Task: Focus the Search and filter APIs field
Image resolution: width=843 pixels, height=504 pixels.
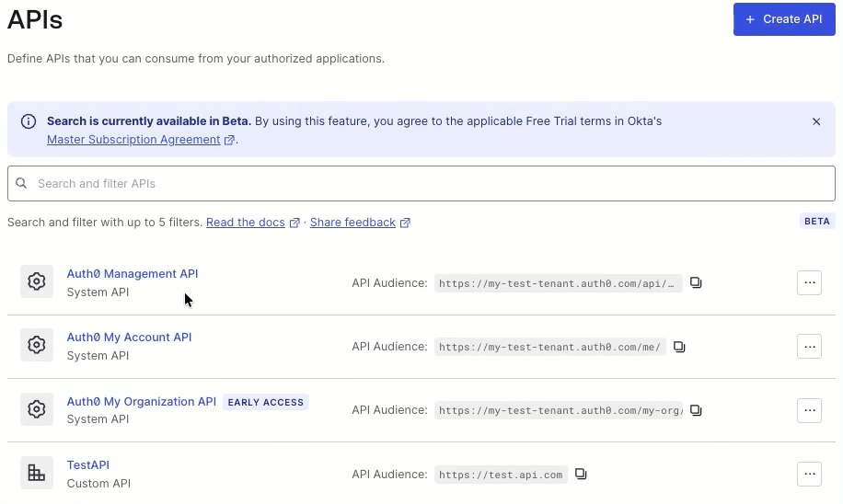Action: click(x=421, y=184)
